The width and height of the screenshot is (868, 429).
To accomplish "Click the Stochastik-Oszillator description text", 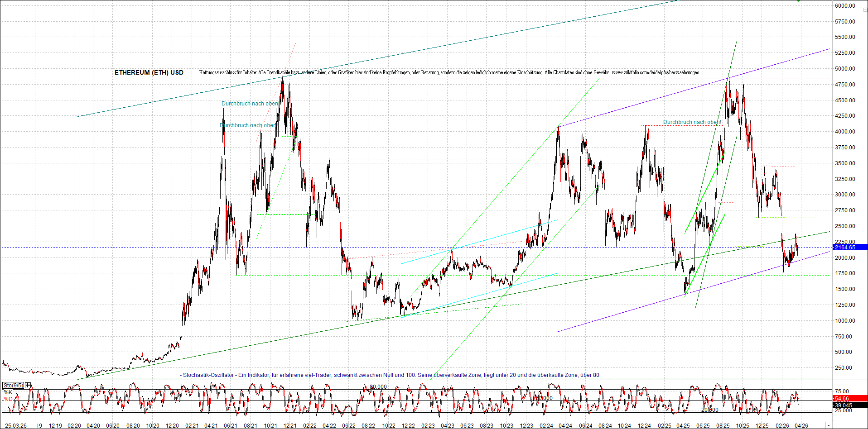I will pos(391,375).
